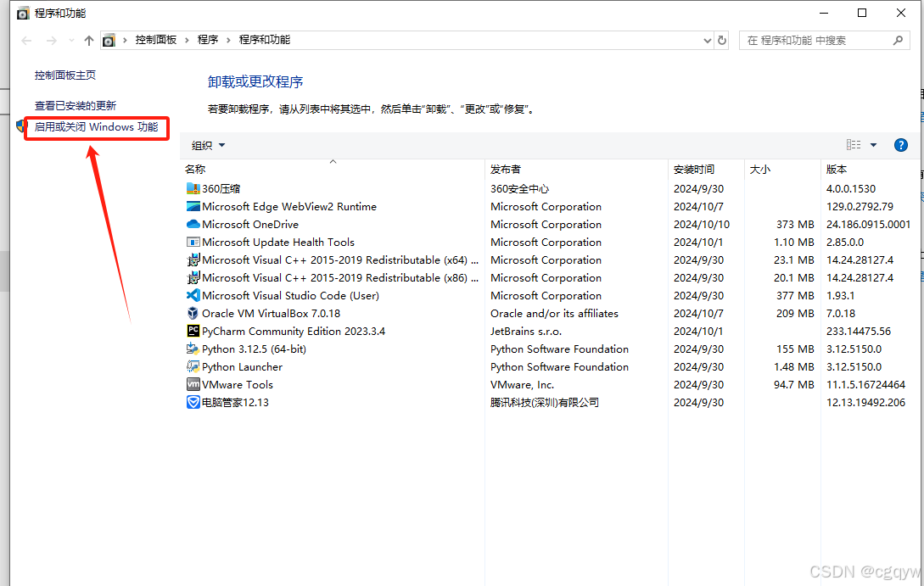Screen dimensions: 924x586
Task: Select the Python Launcher row name
Action: tap(242, 366)
